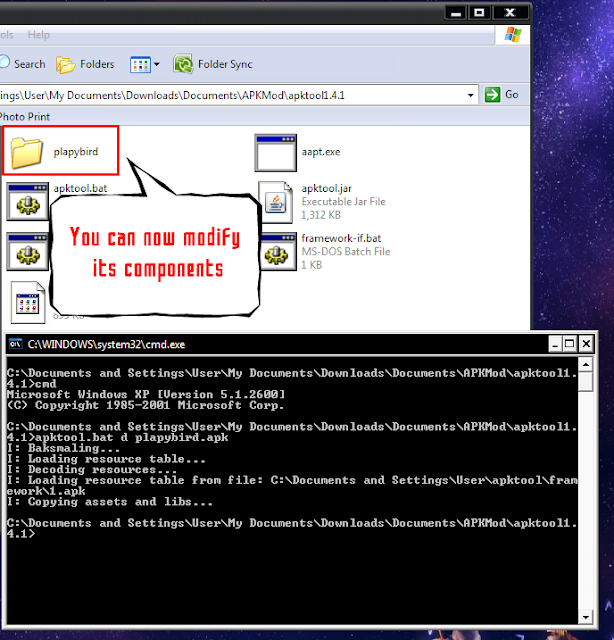Viewport: 614px width, 640px height.
Task: Click the cmd.exe window title text
Action: pyautogui.click(x=106, y=344)
